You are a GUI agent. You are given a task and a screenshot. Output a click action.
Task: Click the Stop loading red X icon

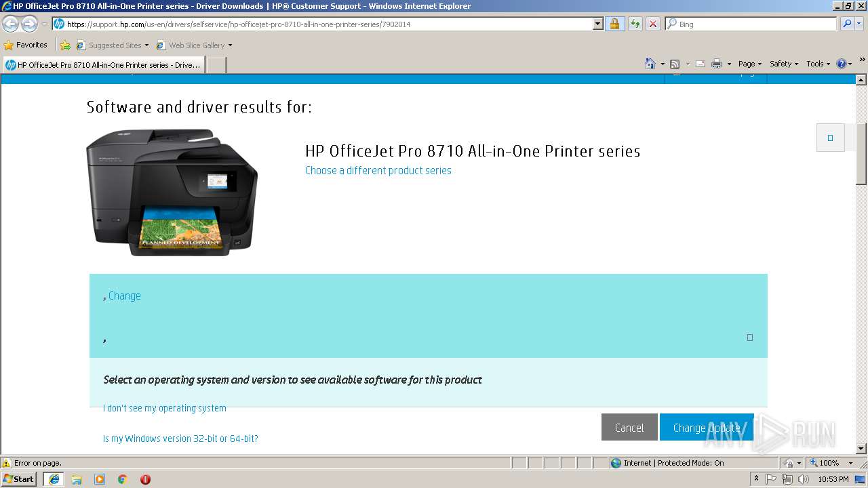click(652, 24)
